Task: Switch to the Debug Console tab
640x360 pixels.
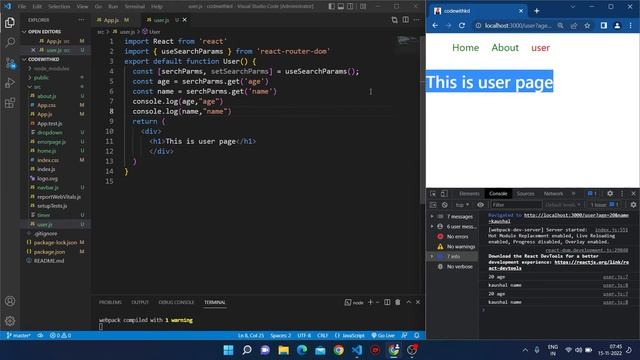Action: (176, 302)
